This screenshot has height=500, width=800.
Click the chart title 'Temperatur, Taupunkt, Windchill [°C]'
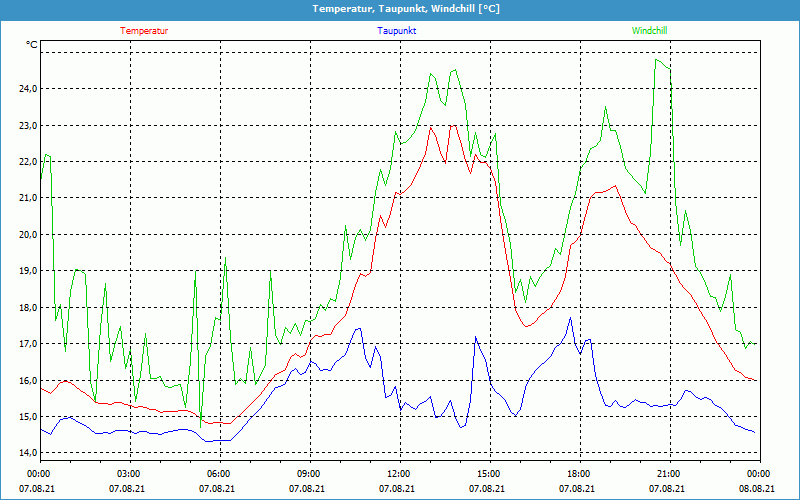coord(406,9)
